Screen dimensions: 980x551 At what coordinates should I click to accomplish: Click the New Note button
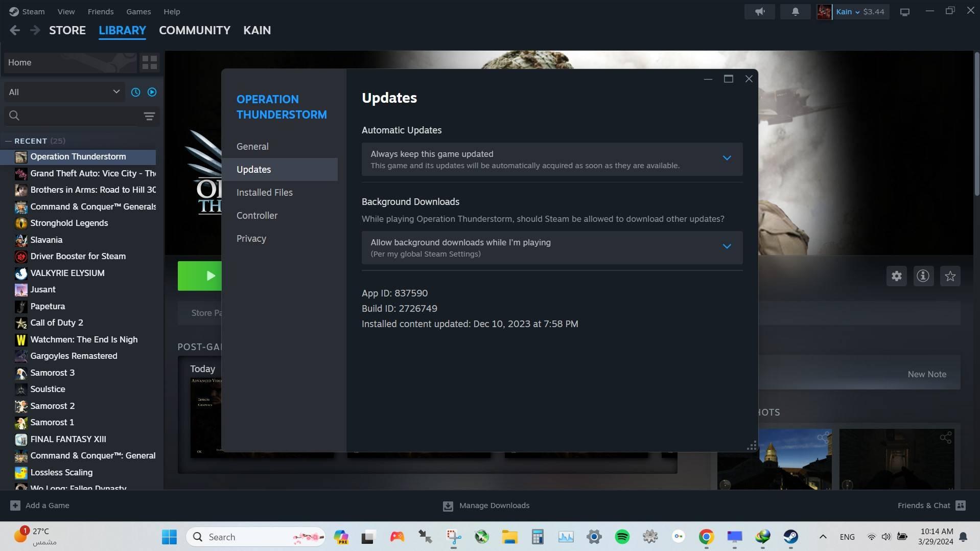tap(927, 374)
